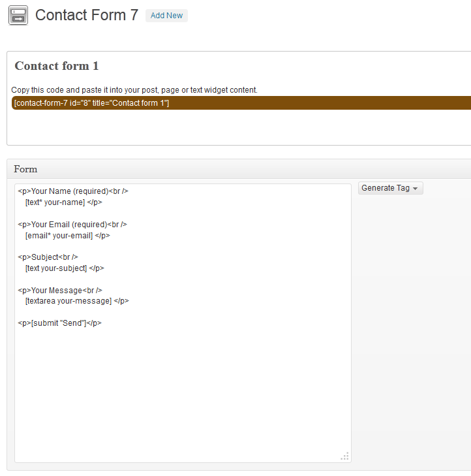Place cursor on the "Your Message" label line
Viewport: 471px width, 476px height.
(x=60, y=290)
